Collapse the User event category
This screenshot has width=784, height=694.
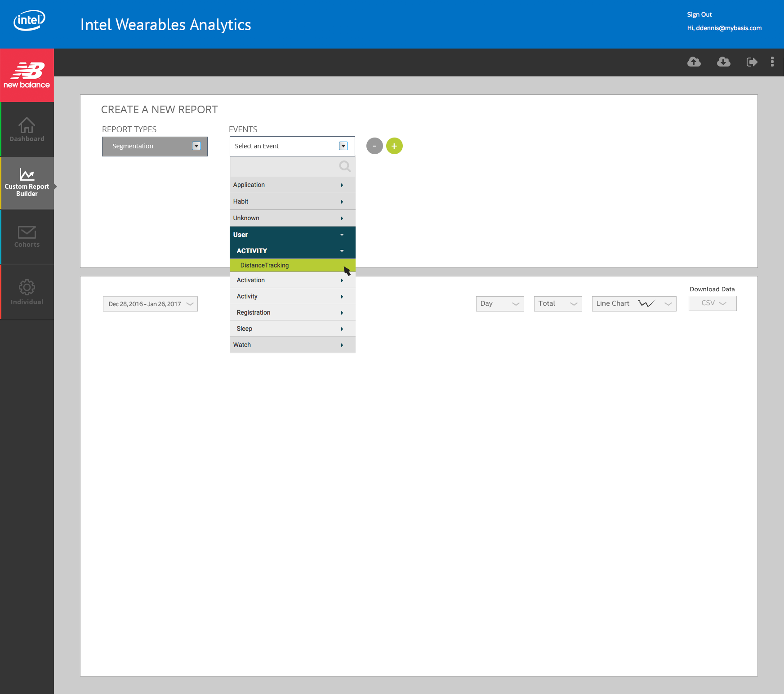[x=292, y=235]
